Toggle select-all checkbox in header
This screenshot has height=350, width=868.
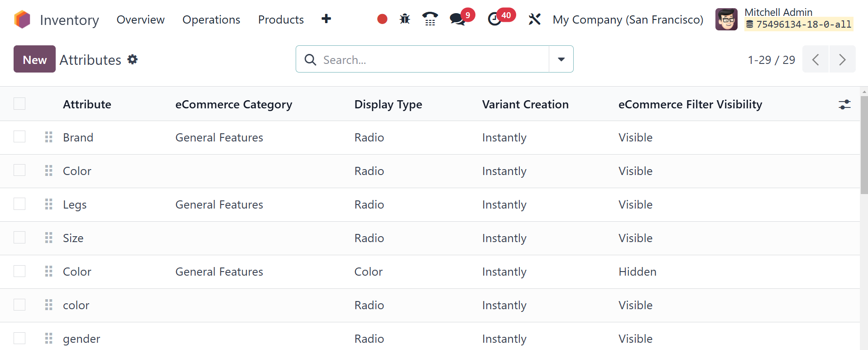click(x=19, y=104)
